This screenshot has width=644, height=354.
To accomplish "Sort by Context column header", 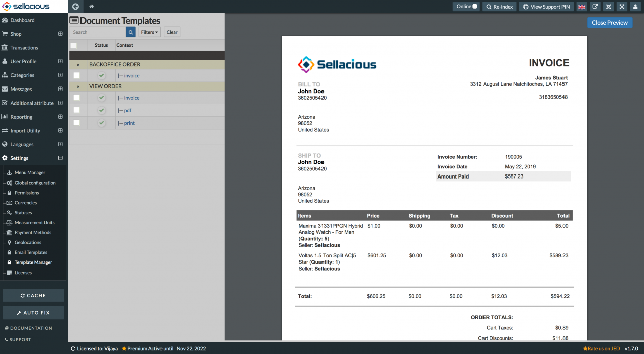I will [125, 45].
